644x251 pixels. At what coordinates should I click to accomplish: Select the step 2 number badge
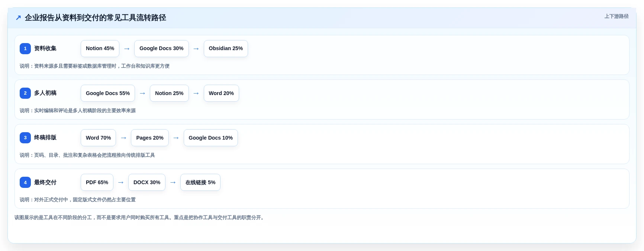coord(25,93)
